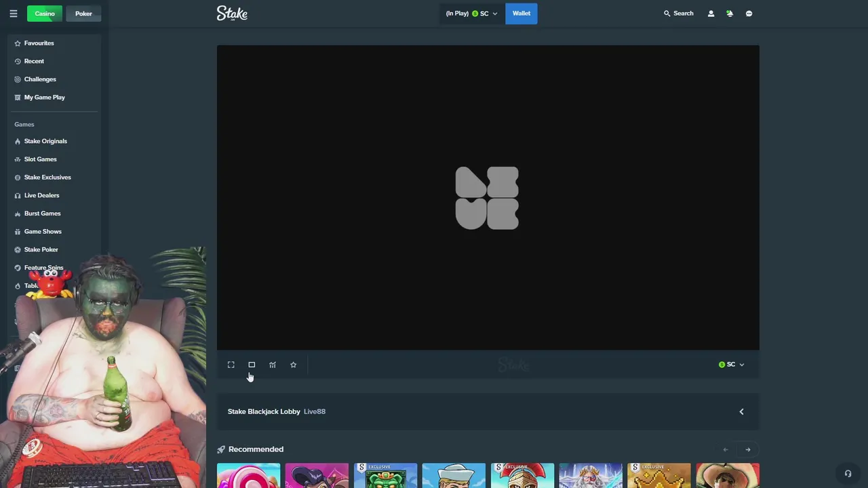
Task: Open the notifications bell icon
Action: tap(730, 14)
